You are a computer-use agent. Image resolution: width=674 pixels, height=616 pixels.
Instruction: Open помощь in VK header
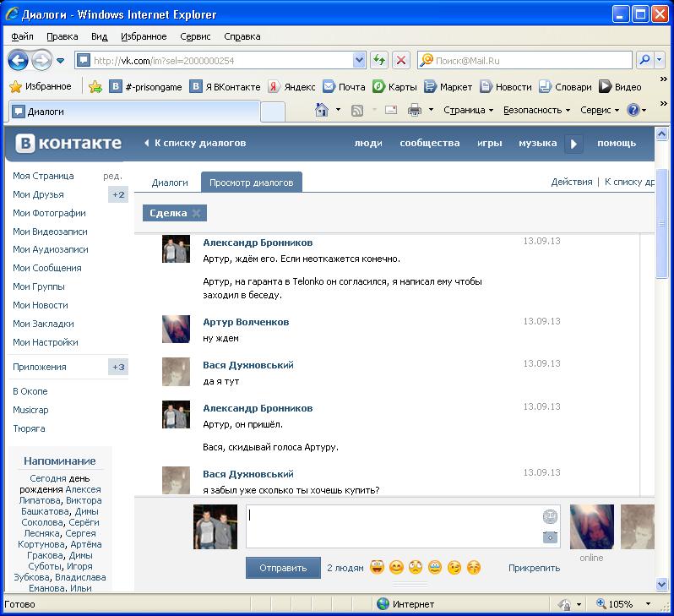(617, 143)
